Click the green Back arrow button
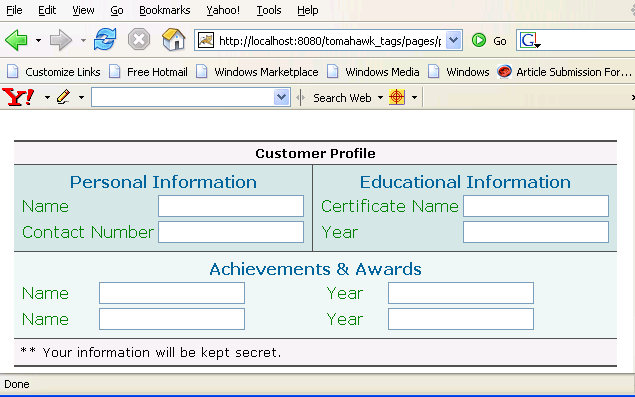The height and width of the screenshot is (397, 635). [x=16, y=40]
